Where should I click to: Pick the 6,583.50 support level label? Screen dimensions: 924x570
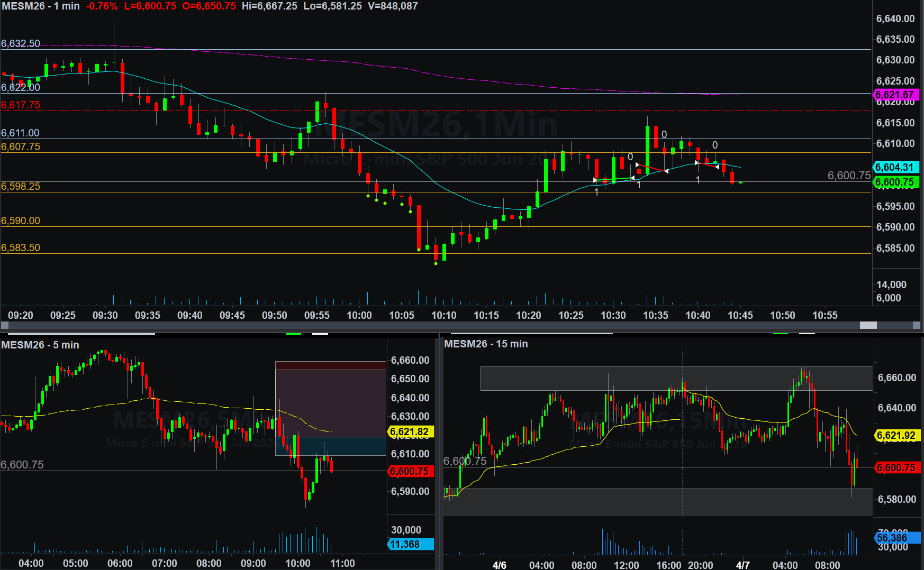21,247
